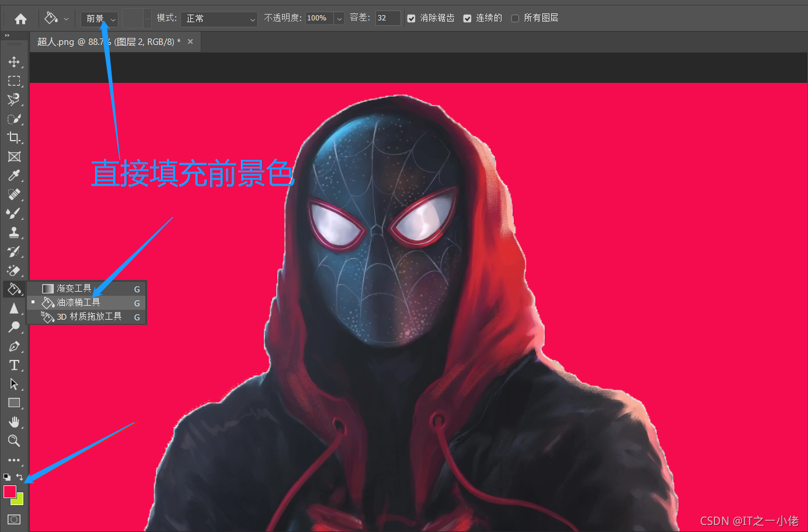
Task: Select the Sharpen/Blur triangle tool
Action: (x=14, y=309)
